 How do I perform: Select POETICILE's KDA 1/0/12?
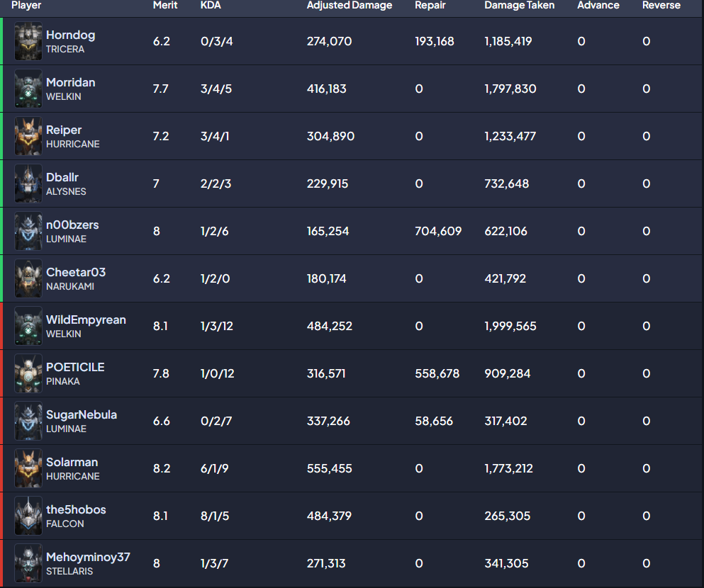pyautogui.click(x=218, y=373)
